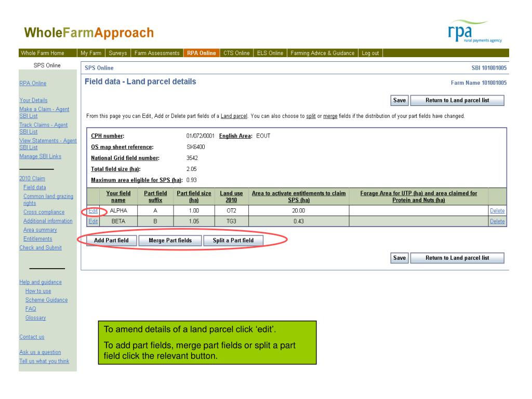
Task: Open Ask us a question link
Action: coord(40,352)
